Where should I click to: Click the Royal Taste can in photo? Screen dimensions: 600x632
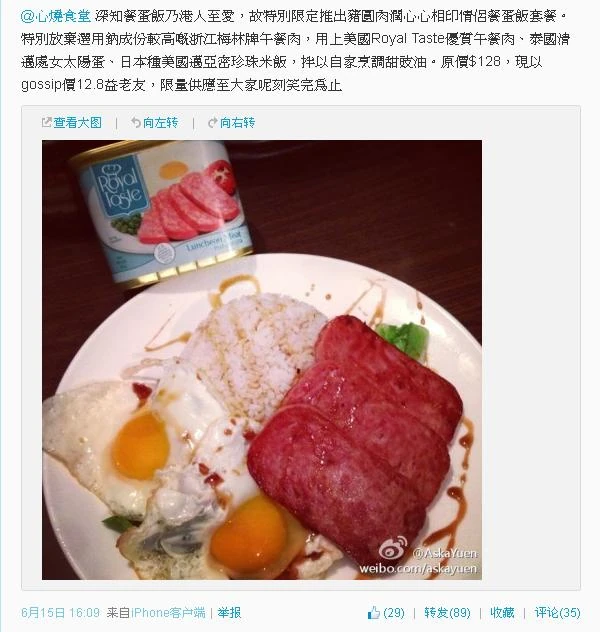tap(161, 214)
